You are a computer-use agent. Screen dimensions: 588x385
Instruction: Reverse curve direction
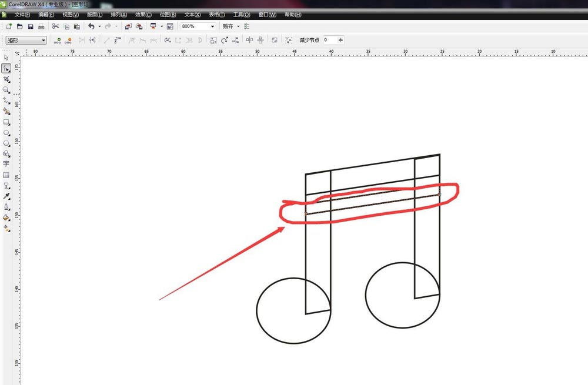coord(167,40)
